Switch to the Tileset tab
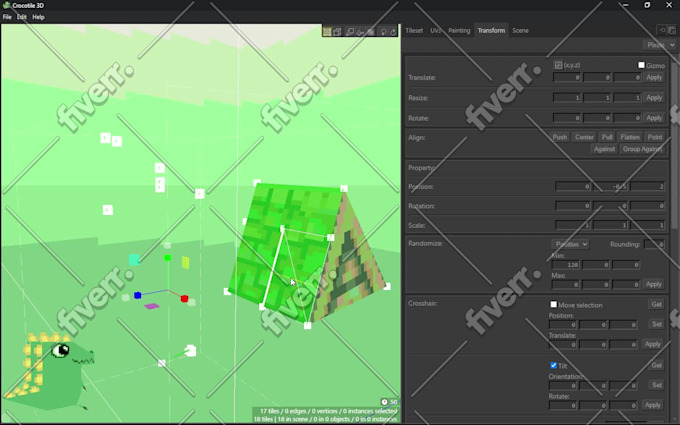This screenshot has width=680, height=425. pos(414,30)
